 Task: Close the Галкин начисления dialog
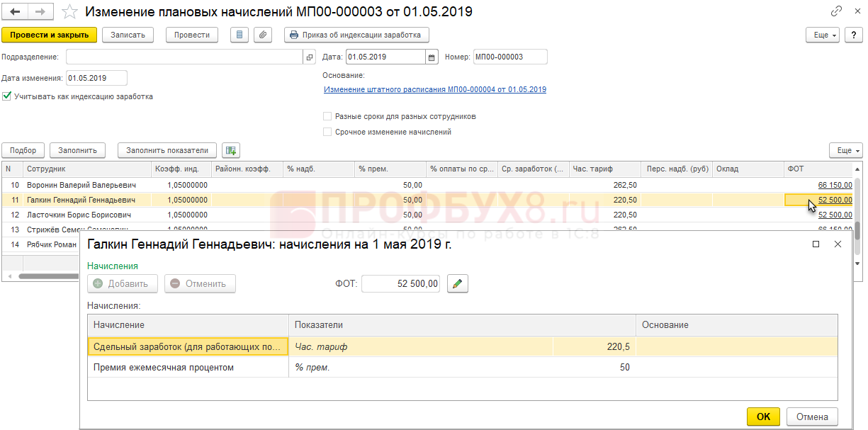(838, 244)
